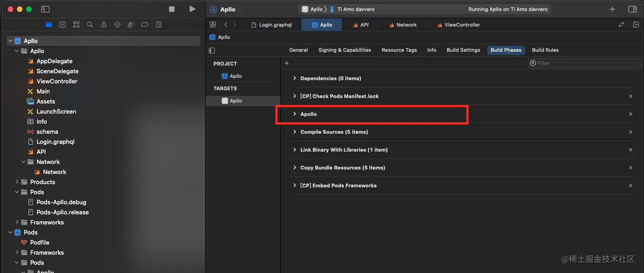Click the Apllo breadcrumb in jump bar
This screenshot has width=644, height=273.
coord(220,37)
